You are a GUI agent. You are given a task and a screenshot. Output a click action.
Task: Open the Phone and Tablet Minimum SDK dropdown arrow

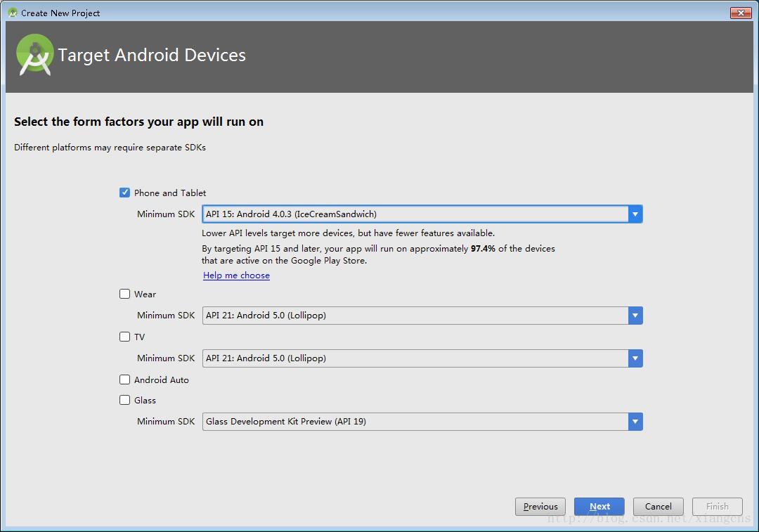pos(635,214)
